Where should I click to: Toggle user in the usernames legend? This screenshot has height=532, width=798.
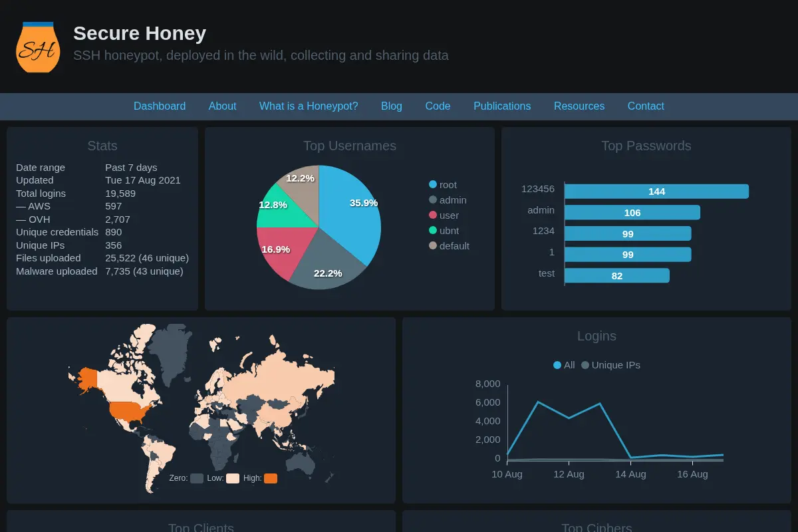[444, 215]
